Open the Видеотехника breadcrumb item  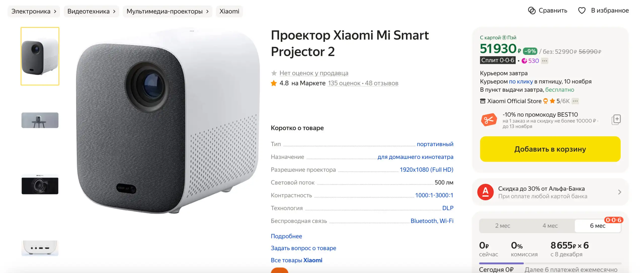click(x=91, y=11)
